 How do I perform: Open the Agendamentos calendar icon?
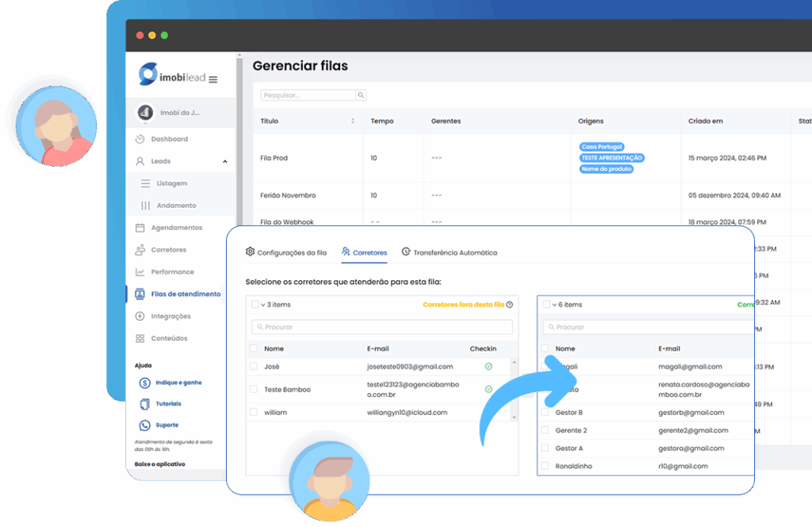tap(140, 228)
